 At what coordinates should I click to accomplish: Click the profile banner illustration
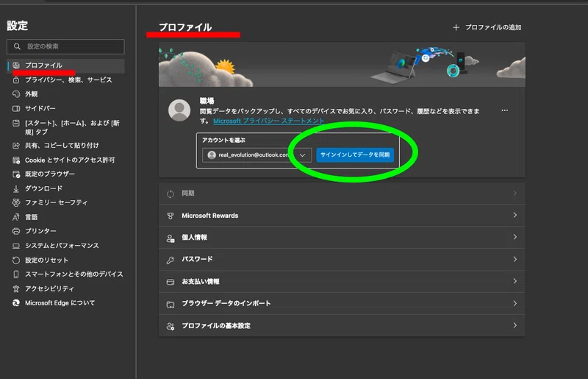click(x=342, y=65)
